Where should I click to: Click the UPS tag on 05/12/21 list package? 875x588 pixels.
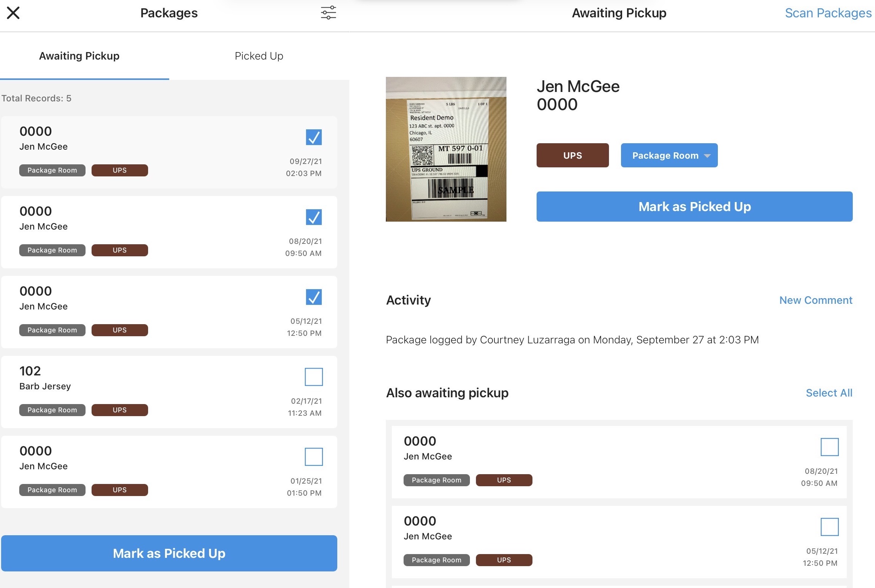click(119, 330)
